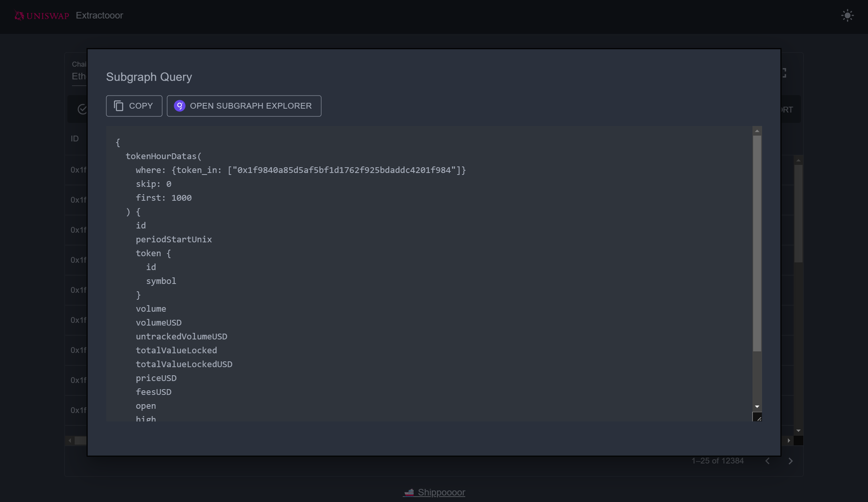The width and height of the screenshot is (868, 502).
Task: Select the Ethereum chain tab
Action: pyautogui.click(x=78, y=75)
